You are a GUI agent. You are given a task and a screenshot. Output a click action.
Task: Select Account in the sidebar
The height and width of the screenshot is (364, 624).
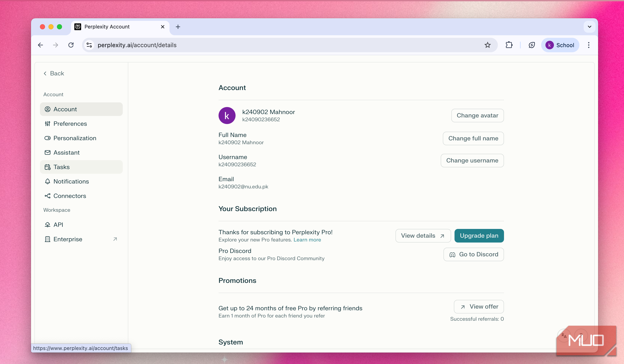point(81,109)
